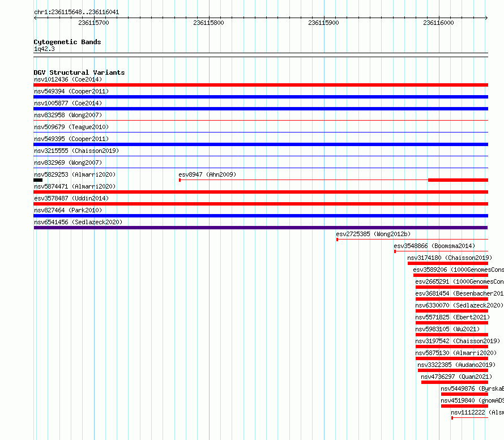Screen dimensions: 504x440
Task: Select the nsv832958 (Wong2007) label
Action: [x=68, y=115]
